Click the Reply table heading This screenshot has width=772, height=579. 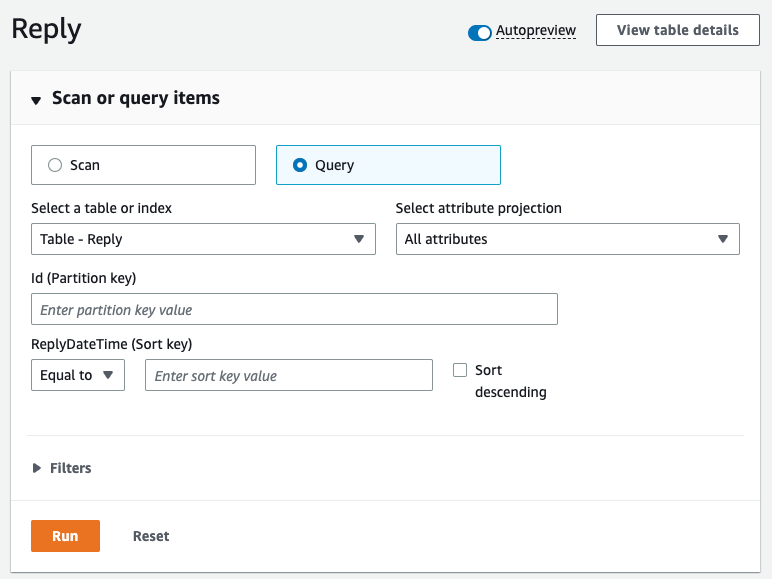[46, 29]
